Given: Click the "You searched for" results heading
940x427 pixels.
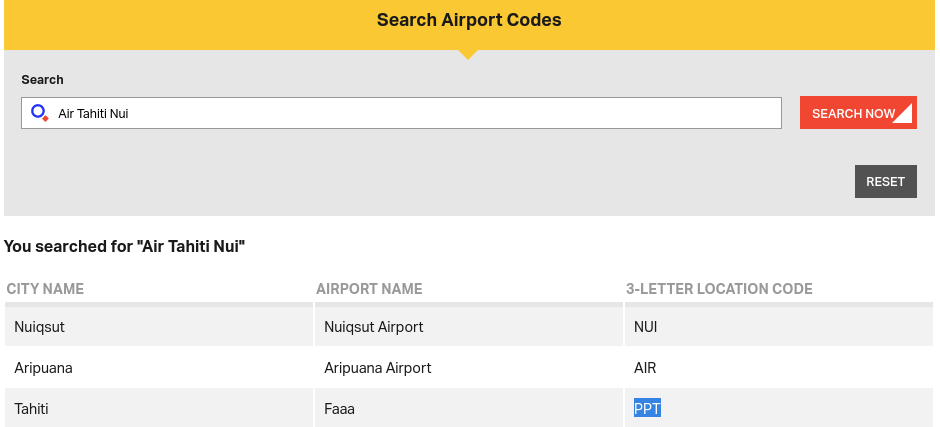Looking at the screenshot, I should (125, 245).
